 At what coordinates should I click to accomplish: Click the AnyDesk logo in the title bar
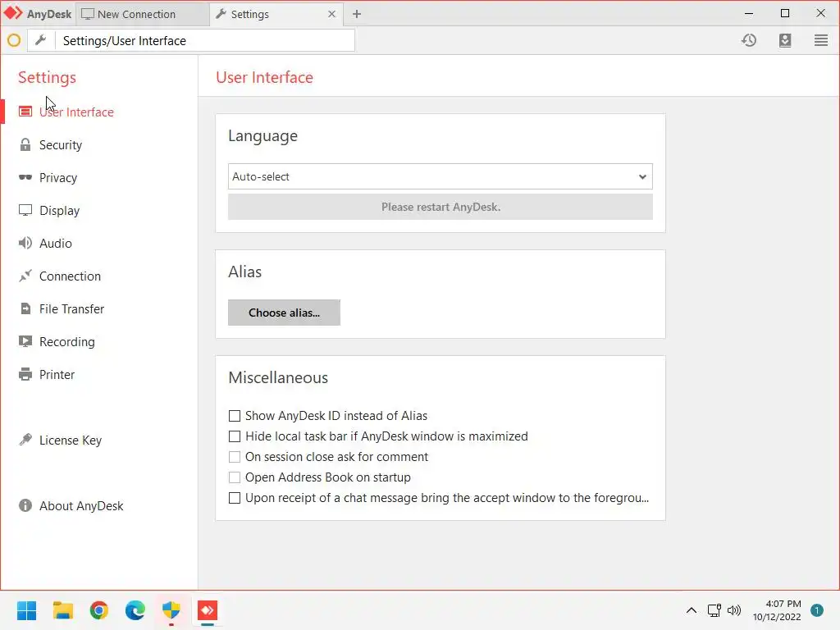click(13, 13)
